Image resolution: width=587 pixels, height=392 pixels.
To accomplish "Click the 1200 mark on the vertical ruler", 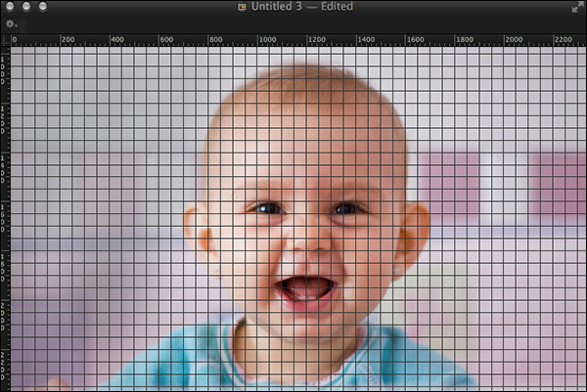I will [x=3, y=119].
